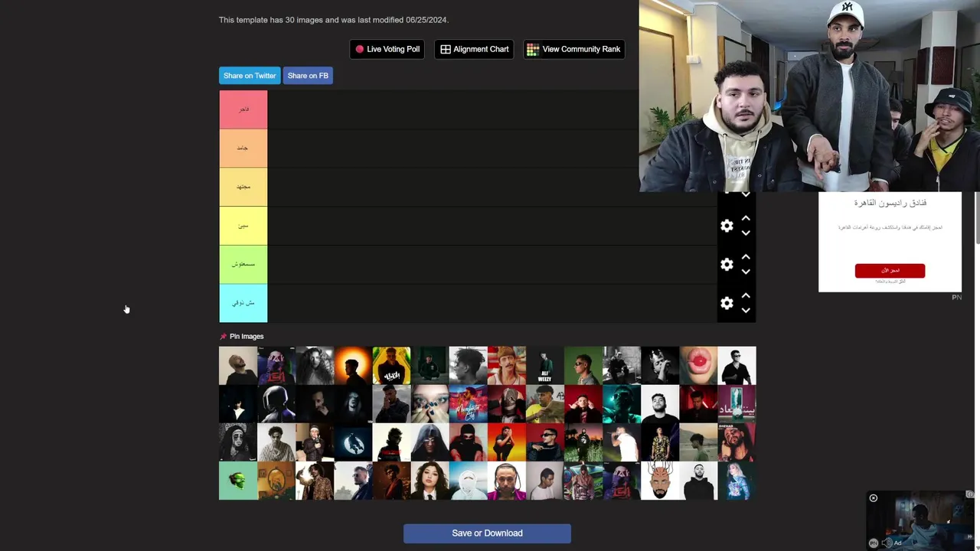Screen dimensions: 980x551
Task: Share the tier list on Twitter
Action: pos(250,76)
